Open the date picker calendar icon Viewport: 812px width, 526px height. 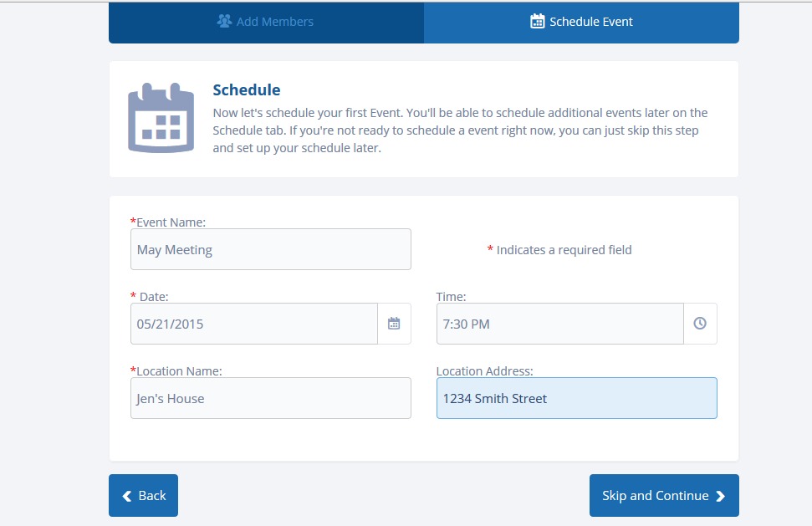click(394, 324)
